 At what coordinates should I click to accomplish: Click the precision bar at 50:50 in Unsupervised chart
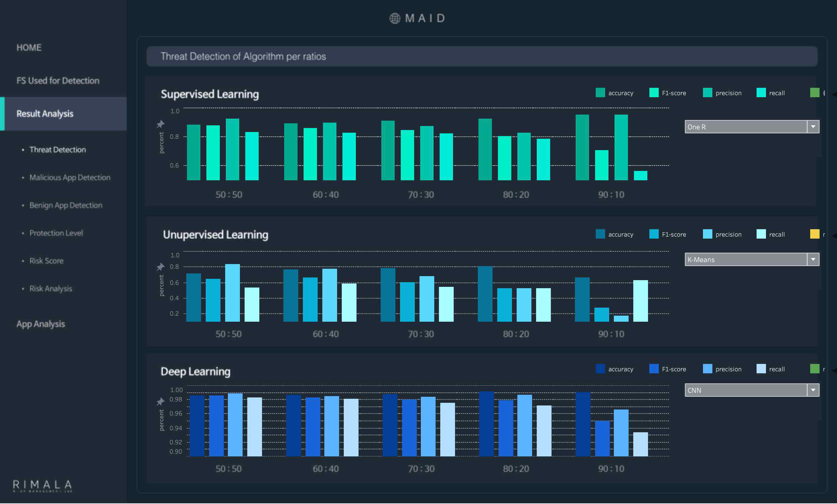click(233, 294)
